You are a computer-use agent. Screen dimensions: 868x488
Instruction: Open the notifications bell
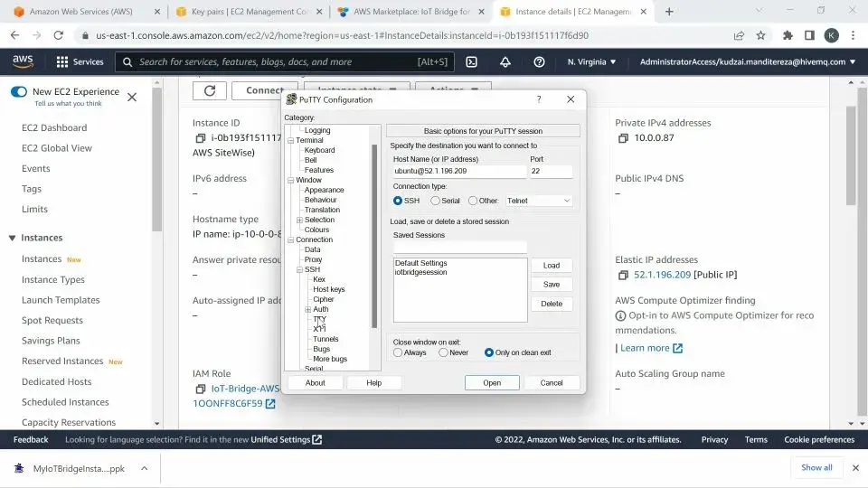pyautogui.click(x=505, y=62)
